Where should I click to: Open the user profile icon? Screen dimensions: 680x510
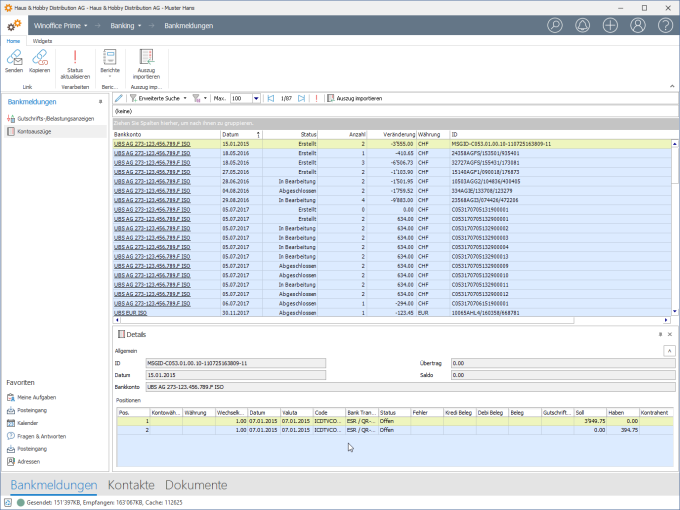tap(637, 25)
